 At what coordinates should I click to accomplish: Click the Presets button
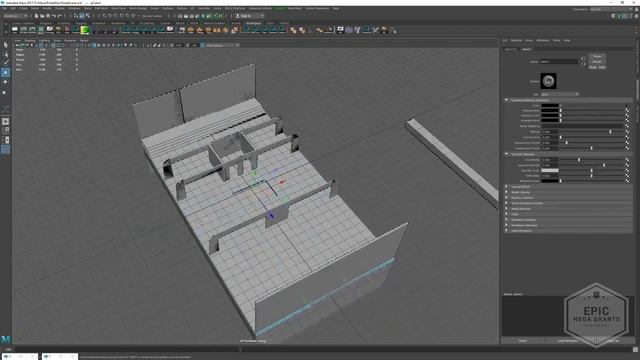597,62
